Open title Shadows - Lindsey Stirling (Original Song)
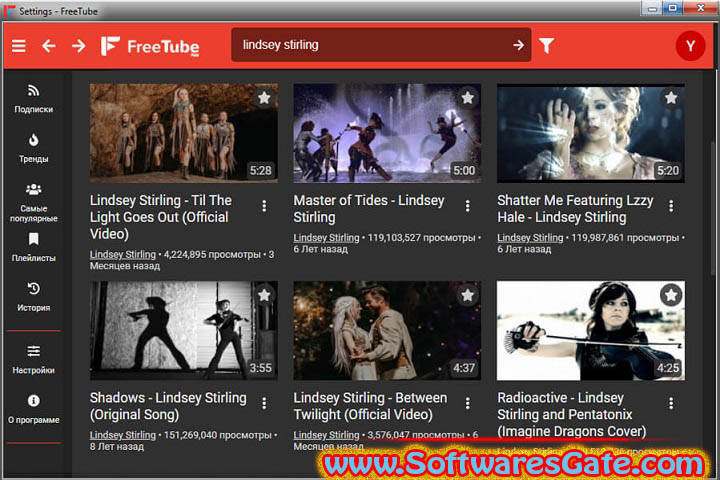 pyautogui.click(x=168, y=406)
